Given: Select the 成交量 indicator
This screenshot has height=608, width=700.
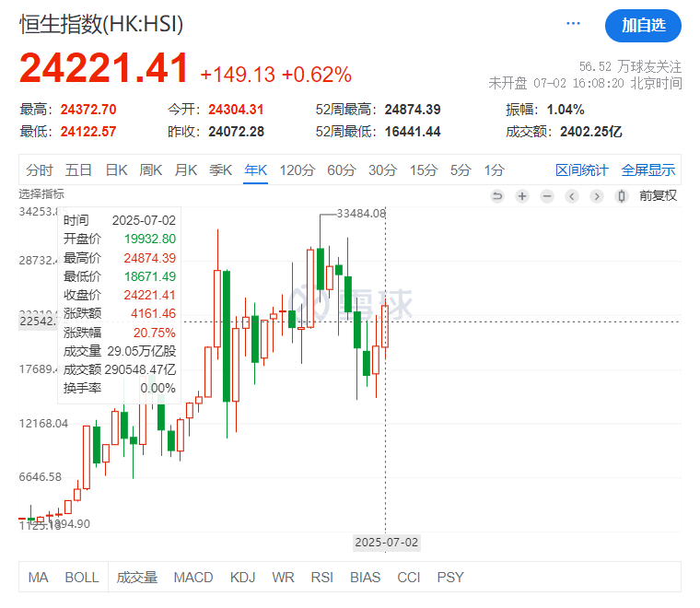Looking at the screenshot, I should [137, 578].
